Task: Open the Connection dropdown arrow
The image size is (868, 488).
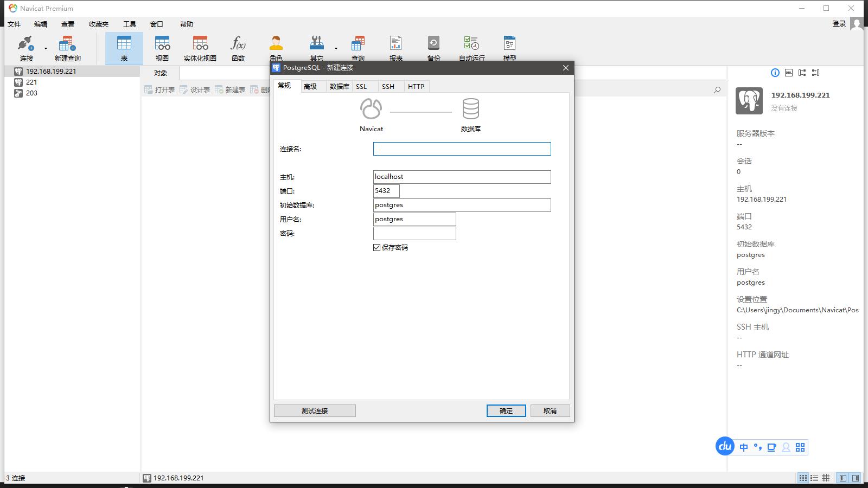Action: 46,48
